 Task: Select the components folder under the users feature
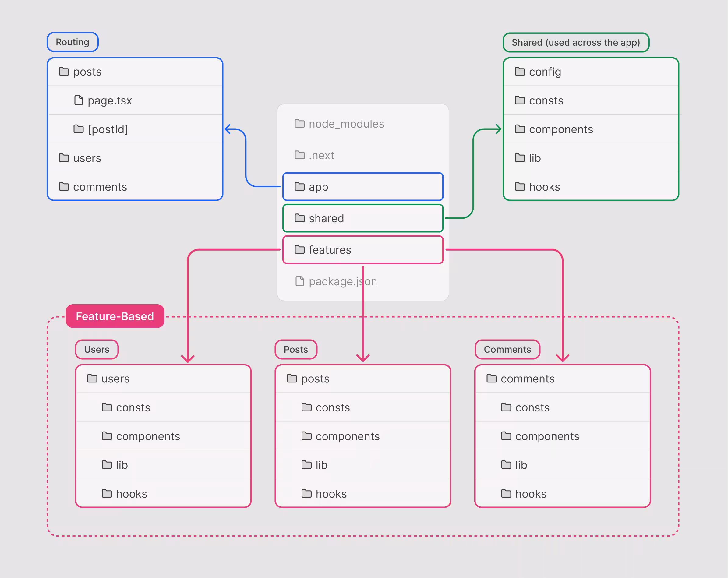point(147,436)
